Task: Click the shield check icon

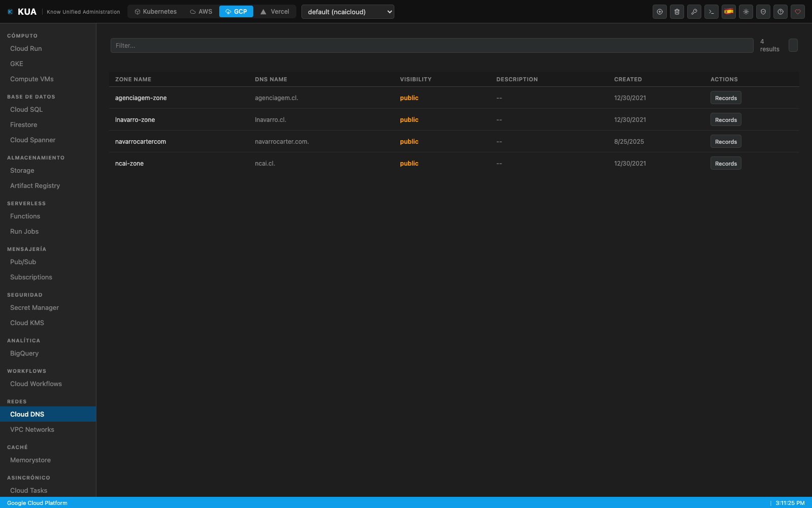Action: coord(763,12)
